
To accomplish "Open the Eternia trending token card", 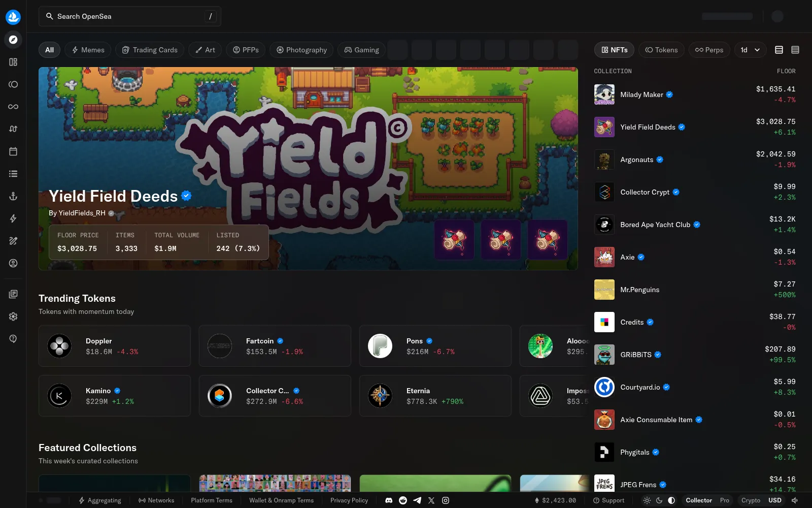I will point(435,396).
